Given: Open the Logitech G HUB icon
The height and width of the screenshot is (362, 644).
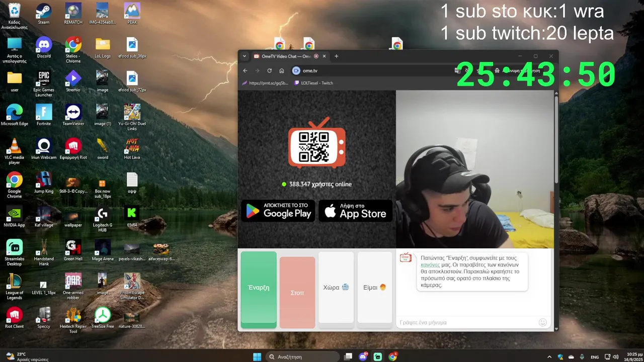Looking at the screenshot, I should (103, 219).
